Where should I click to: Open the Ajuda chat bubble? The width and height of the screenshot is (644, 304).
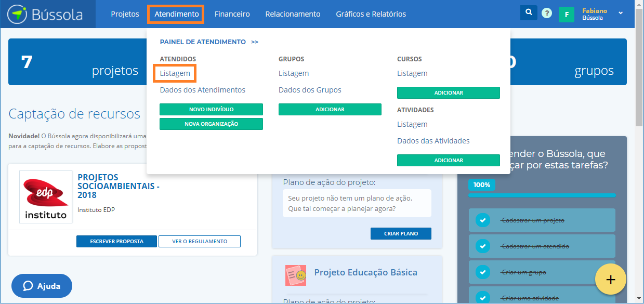pyautogui.click(x=42, y=286)
